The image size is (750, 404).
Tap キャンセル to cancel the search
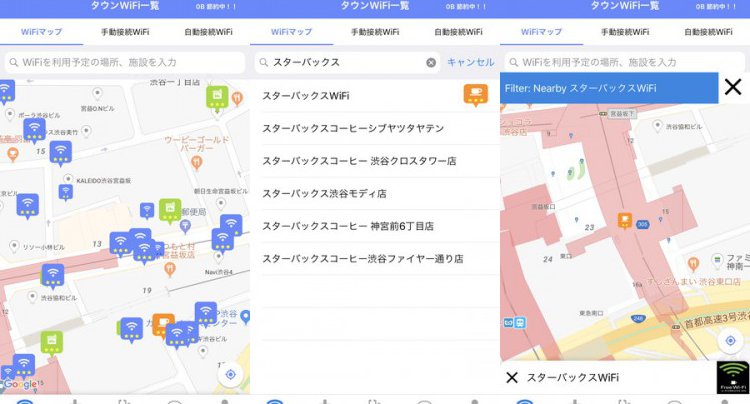coord(471,62)
